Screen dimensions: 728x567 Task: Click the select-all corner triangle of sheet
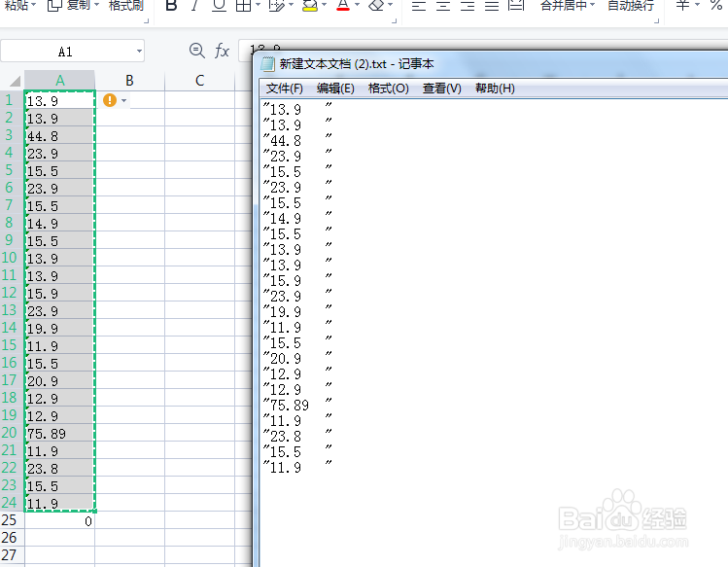[x=15, y=81]
